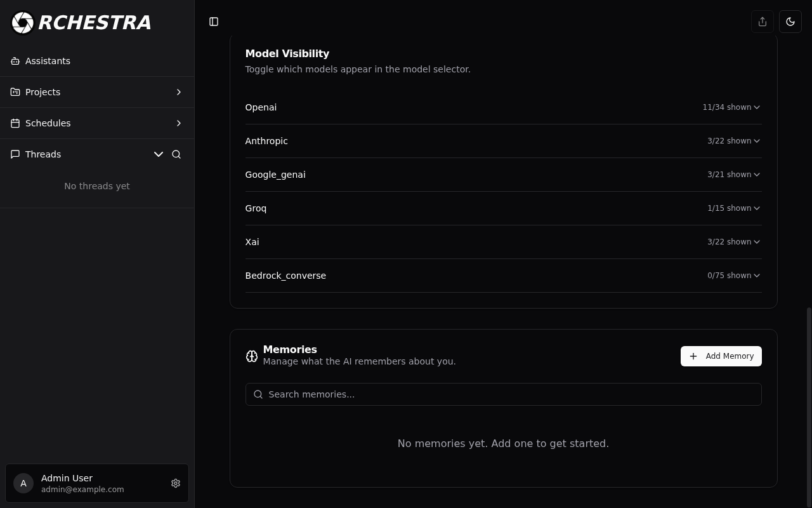
Task: Expand Groq 1/15 shown dropdown
Action: coord(733,208)
